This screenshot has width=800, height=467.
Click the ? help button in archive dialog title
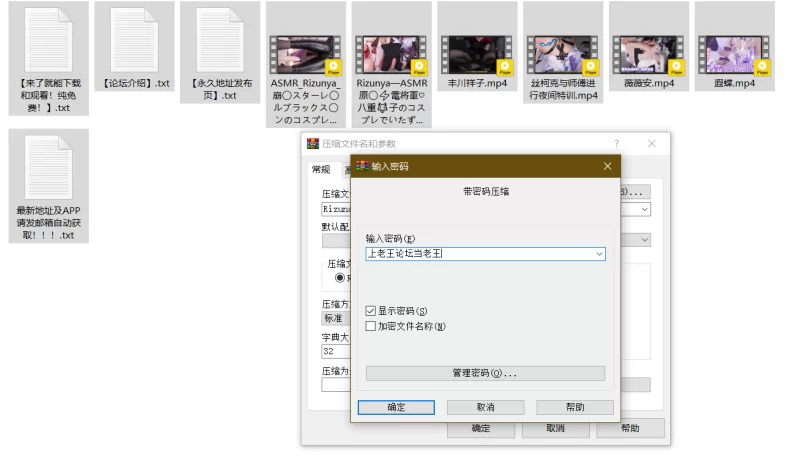pos(616,144)
